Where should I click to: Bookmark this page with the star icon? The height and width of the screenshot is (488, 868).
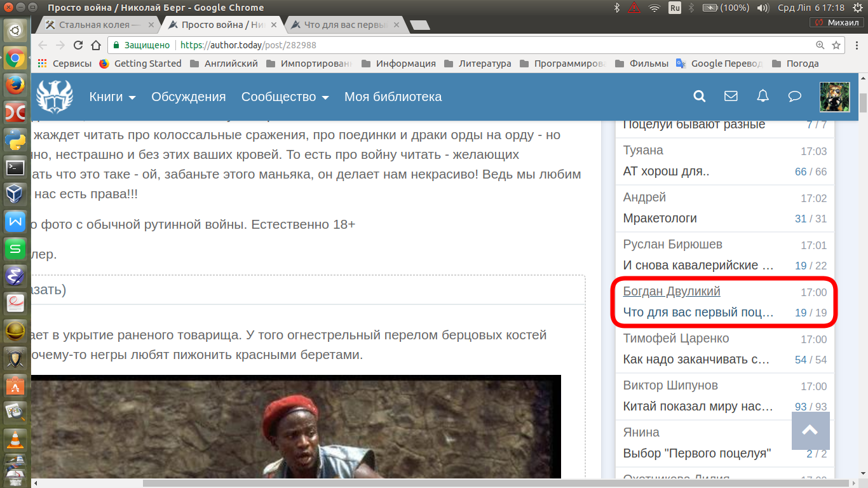click(x=836, y=45)
